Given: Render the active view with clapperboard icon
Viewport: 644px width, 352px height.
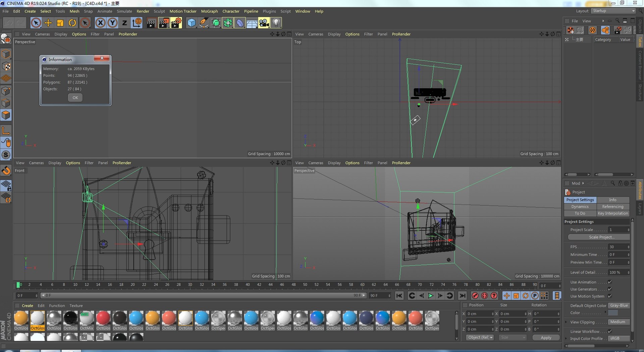Looking at the screenshot, I should point(151,23).
